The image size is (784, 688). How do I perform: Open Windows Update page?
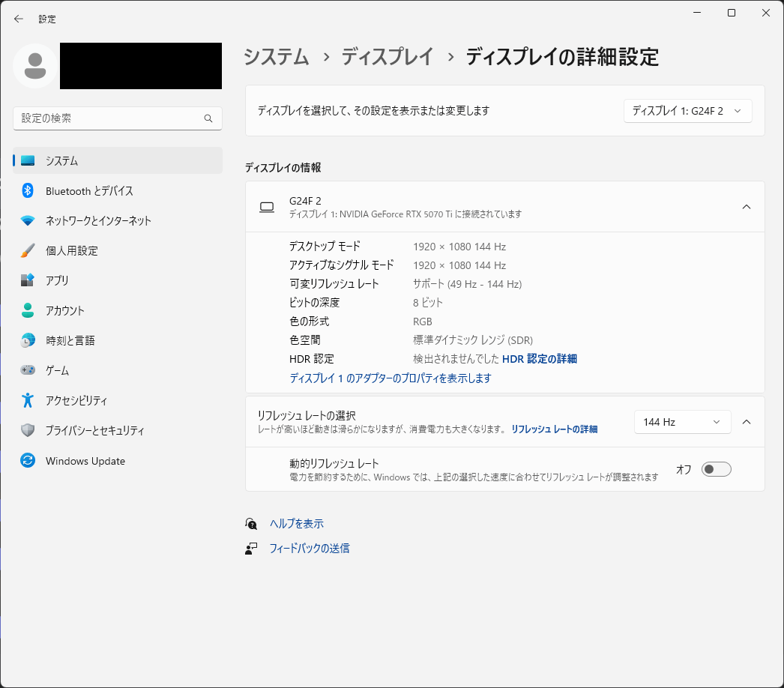pyautogui.click(x=118, y=460)
